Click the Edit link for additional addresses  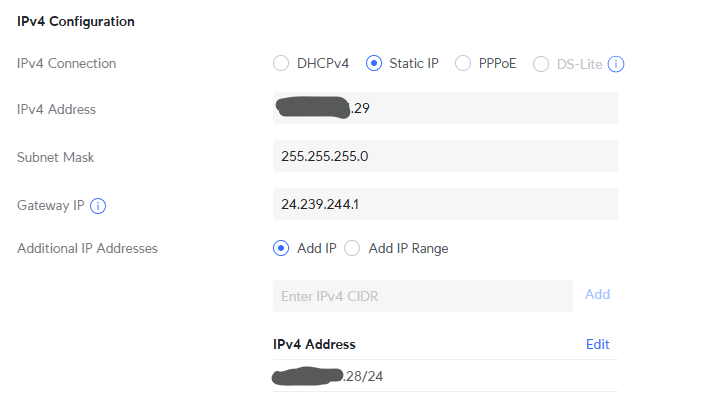click(x=597, y=344)
